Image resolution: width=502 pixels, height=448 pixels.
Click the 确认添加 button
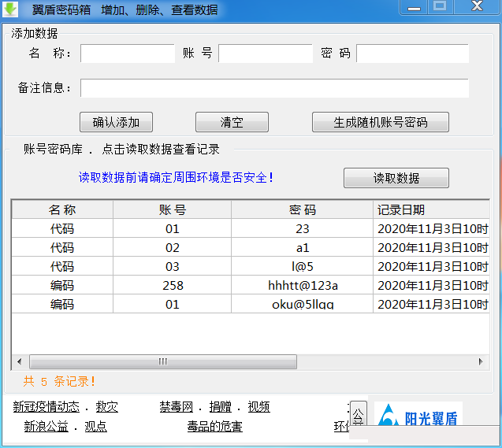pyautogui.click(x=116, y=122)
